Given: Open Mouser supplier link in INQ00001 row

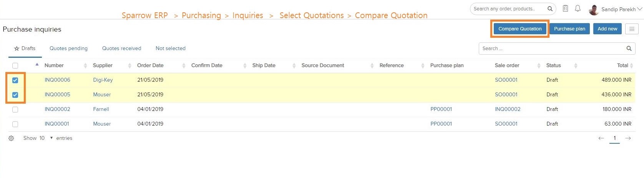Looking at the screenshot, I should (x=102, y=124).
